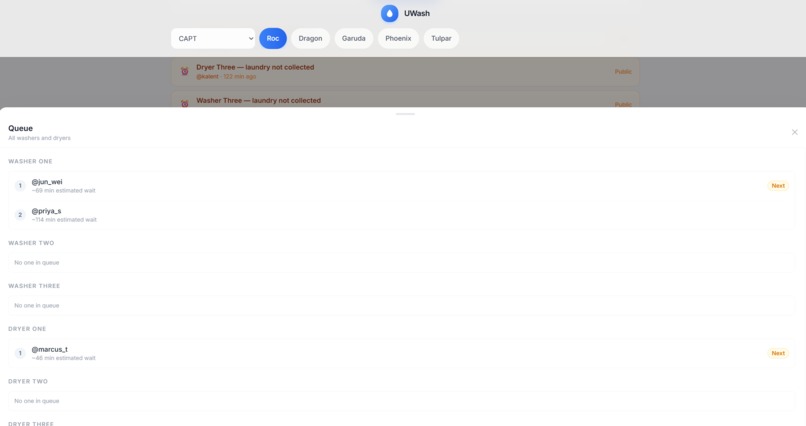
Task: Click the Dryer One section heading
Action: (27, 329)
